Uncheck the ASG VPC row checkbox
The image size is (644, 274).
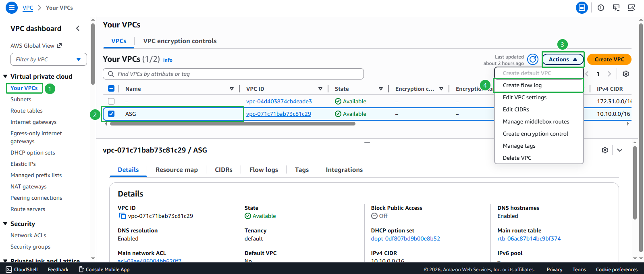[x=111, y=114]
